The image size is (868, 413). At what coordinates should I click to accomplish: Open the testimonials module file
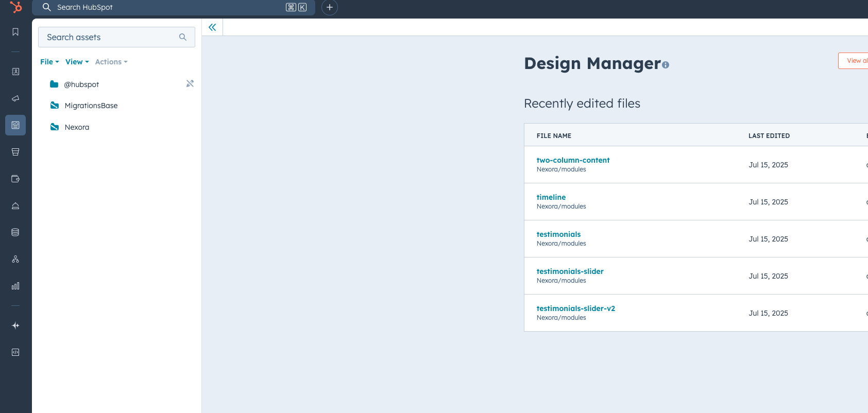558,234
